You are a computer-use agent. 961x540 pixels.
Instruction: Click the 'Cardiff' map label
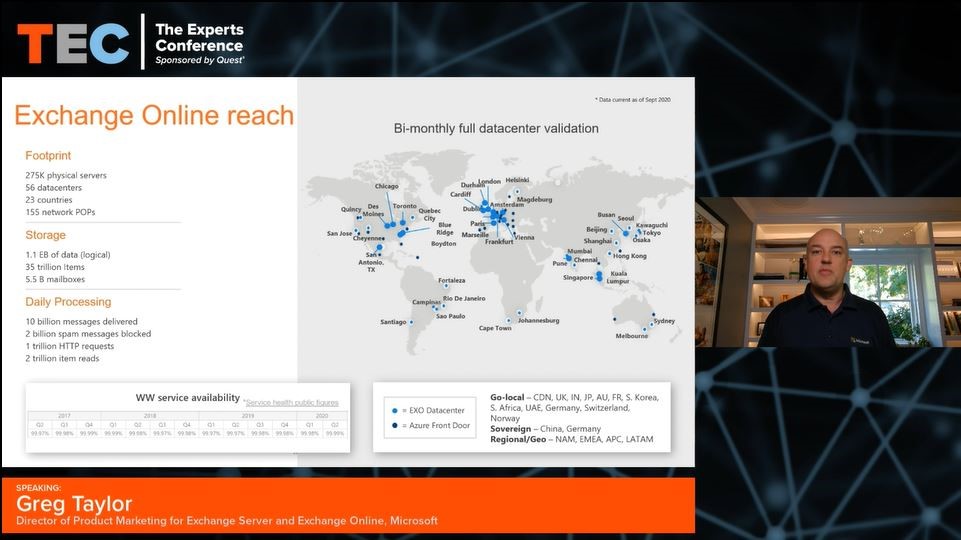461,194
